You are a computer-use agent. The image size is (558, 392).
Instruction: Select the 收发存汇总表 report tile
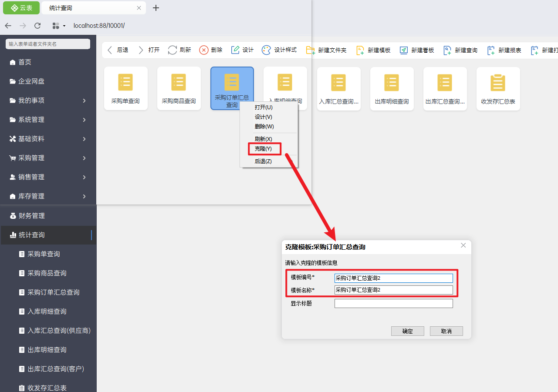coord(498,88)
